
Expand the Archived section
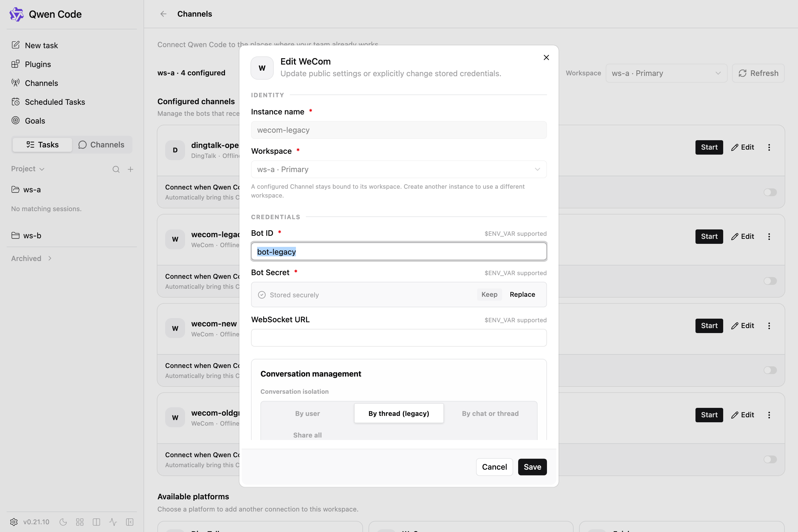(31, 259)
